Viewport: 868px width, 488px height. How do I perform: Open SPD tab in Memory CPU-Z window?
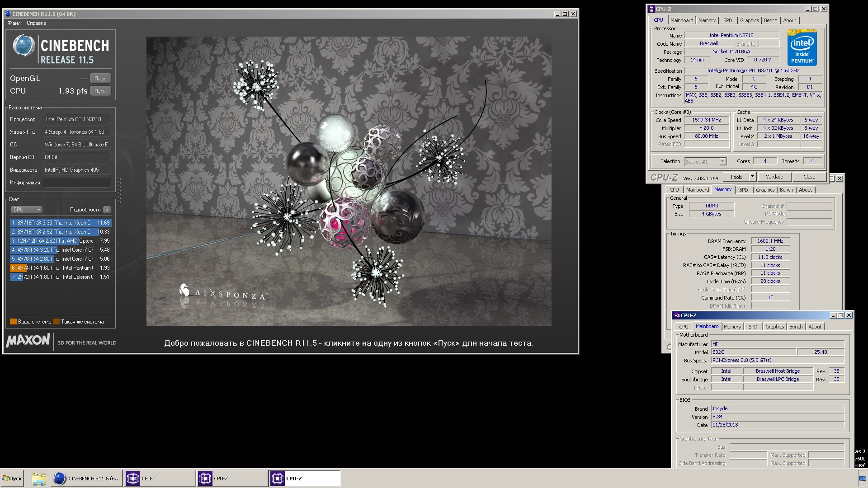tap(744, 190)
